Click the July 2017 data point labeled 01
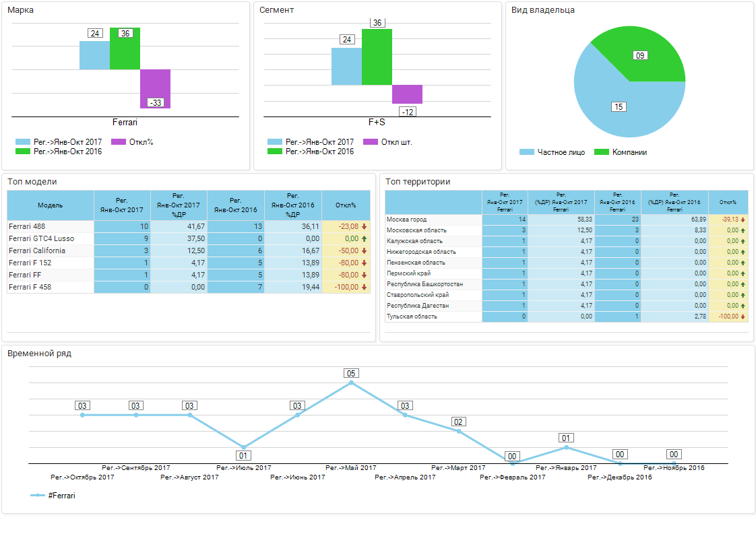This screenshot has width=756, height=534. [x=243, y=447]
